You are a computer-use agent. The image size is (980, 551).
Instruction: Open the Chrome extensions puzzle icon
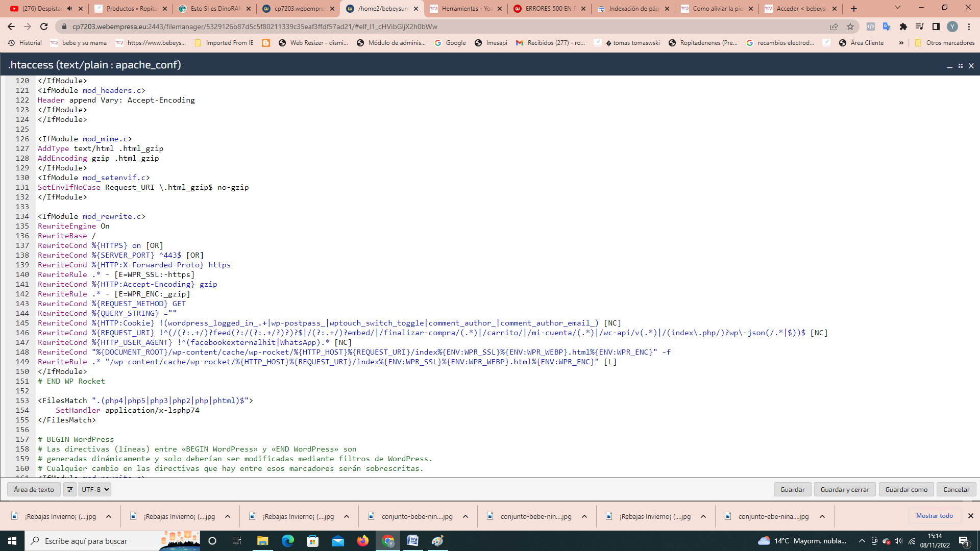[x=903, y=27]
